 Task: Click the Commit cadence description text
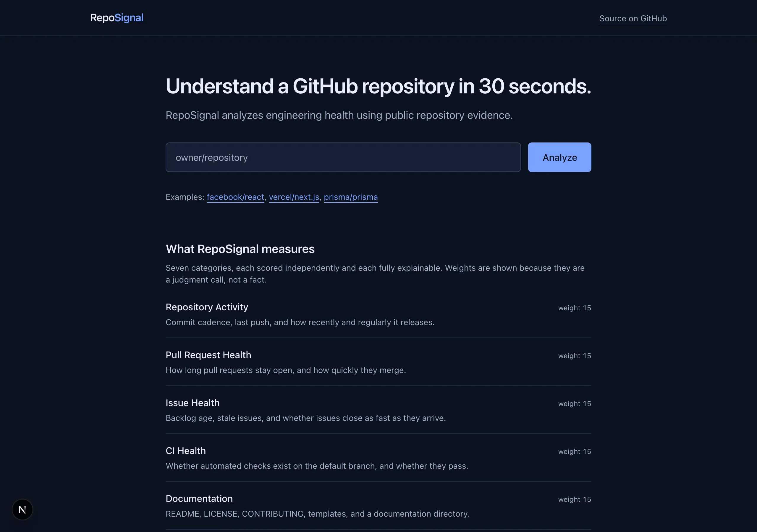[300, 322]
